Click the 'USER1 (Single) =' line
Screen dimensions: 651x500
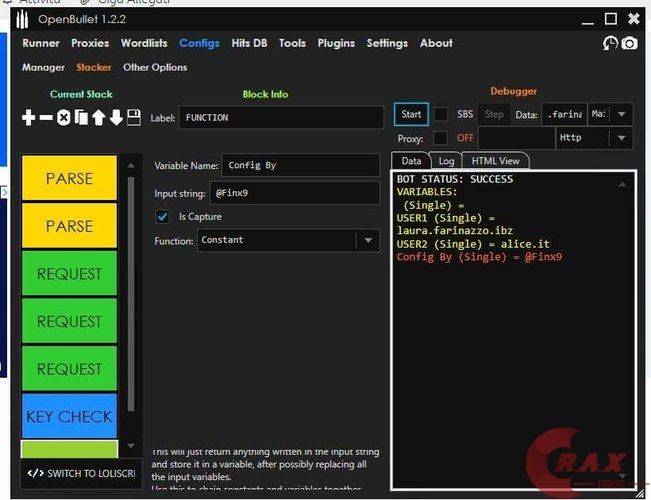pyautogui.click(x=445, y=218)
